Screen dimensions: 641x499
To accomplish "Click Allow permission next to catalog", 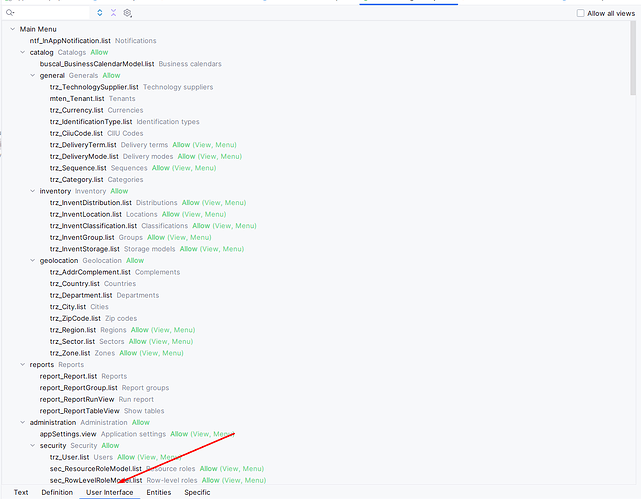I will (x=99, y=52).
